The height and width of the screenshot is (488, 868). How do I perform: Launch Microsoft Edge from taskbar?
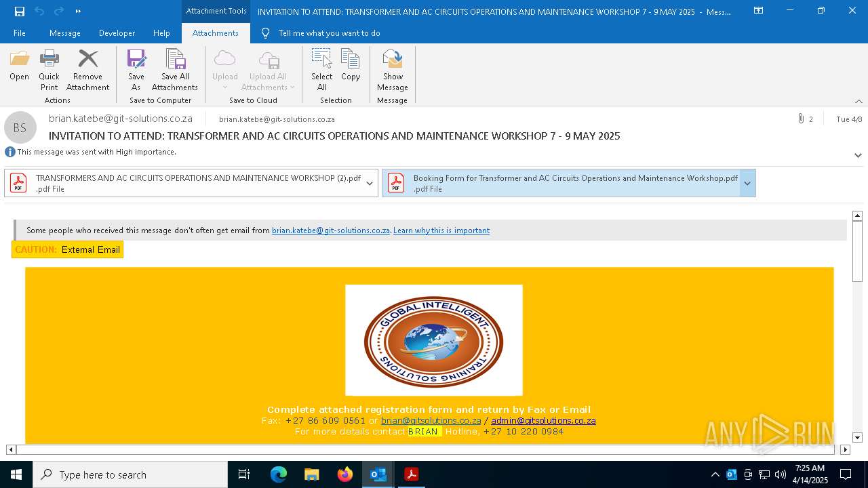point(279,474)
